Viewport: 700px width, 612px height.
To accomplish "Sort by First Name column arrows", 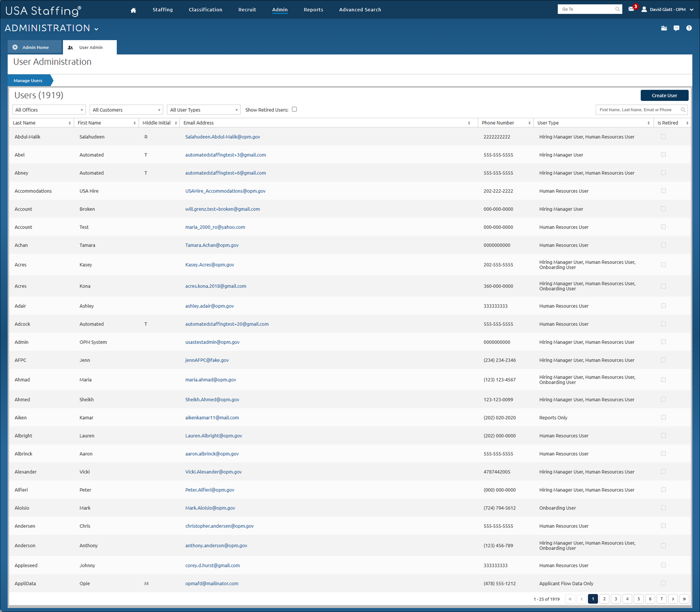I will point(135,123).
